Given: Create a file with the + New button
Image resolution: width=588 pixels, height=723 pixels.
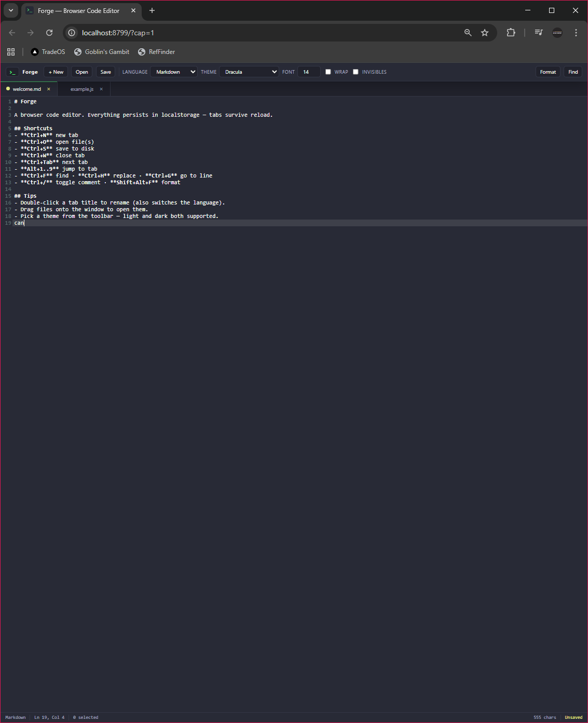Looking at the screenshot, I should tap(56, 72).
